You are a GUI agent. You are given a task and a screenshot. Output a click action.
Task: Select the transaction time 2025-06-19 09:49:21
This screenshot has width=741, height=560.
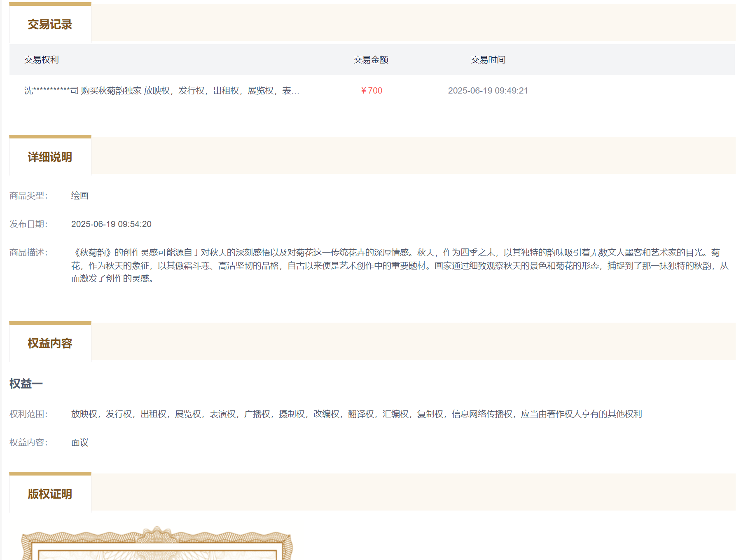pyautogui.click(x=488, y=91)
